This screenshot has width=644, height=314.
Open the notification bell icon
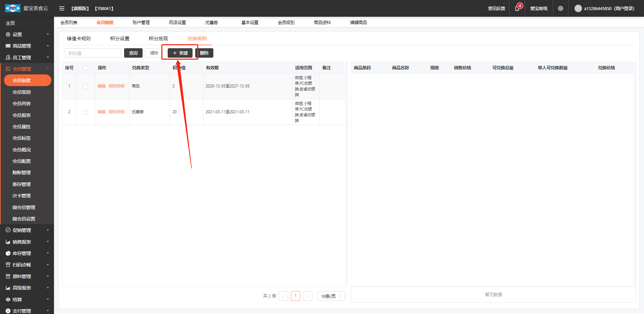[x=517, y=8]
